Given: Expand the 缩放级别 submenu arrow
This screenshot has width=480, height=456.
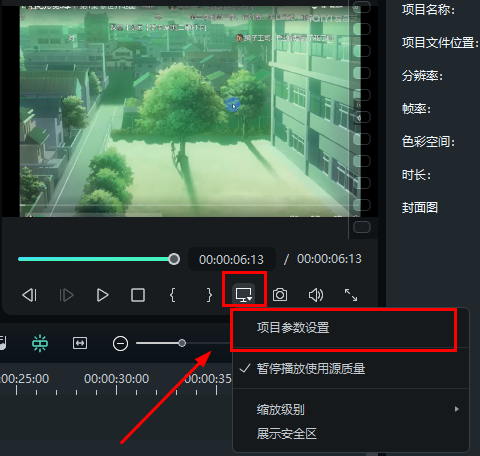Looking at the screenshot, I should click(x=457, y=409).
